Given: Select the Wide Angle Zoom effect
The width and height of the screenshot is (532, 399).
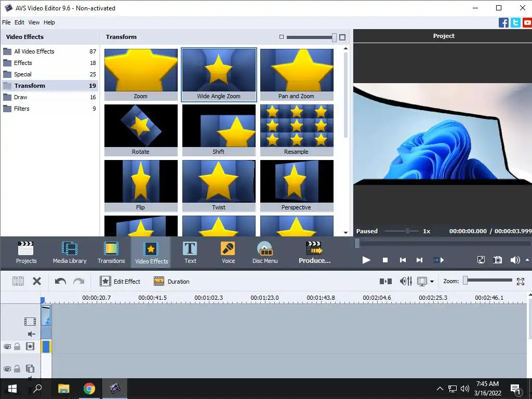Looking at the screenshot, I should tap(219, 74).
